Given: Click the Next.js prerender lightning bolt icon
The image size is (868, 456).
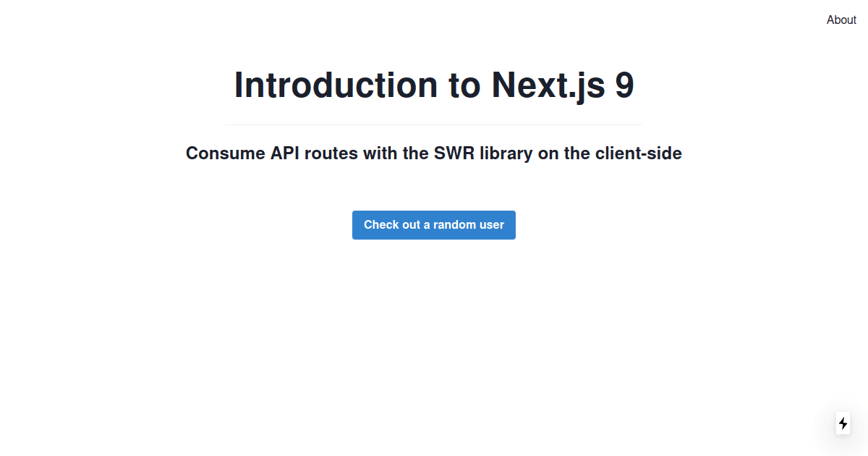Looking at the screenshot, I should click(x=843, y=423).
